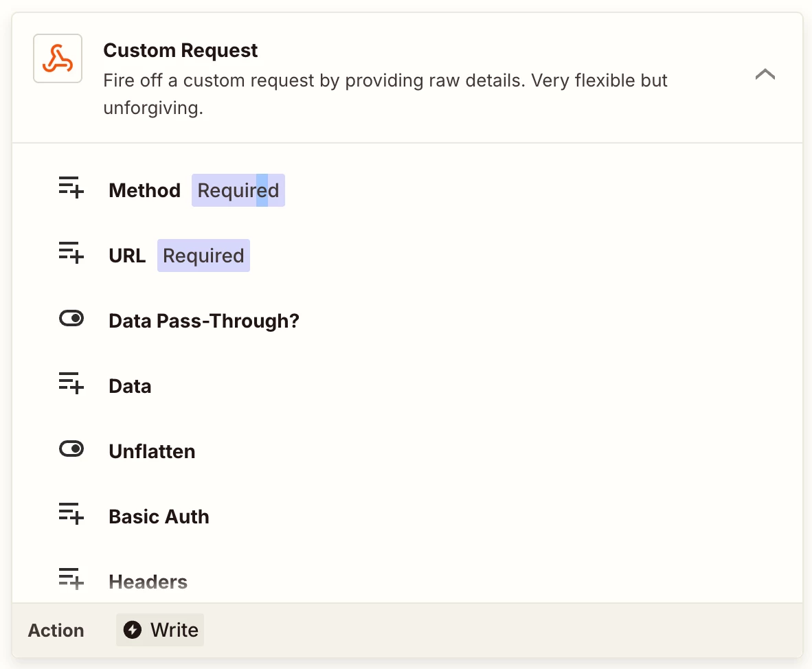Click the Webhooks app logo icon
This screenshot has height=669, width=812.
point(58,58)
